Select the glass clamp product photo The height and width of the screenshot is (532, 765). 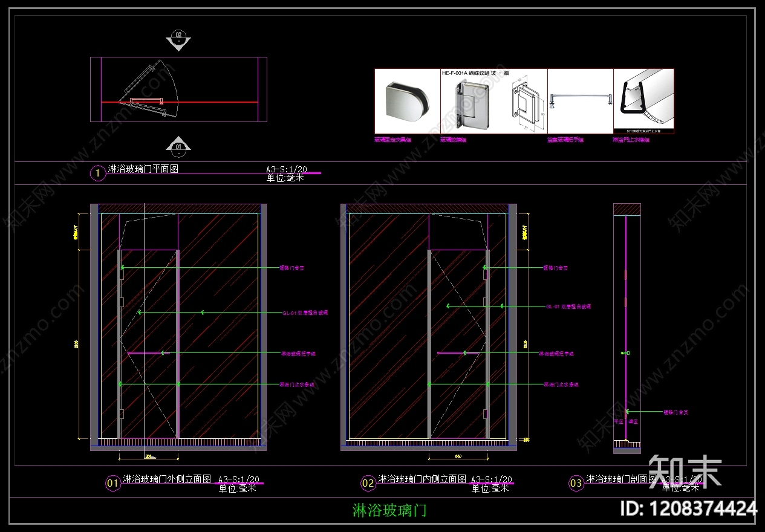tap(408, 102)
